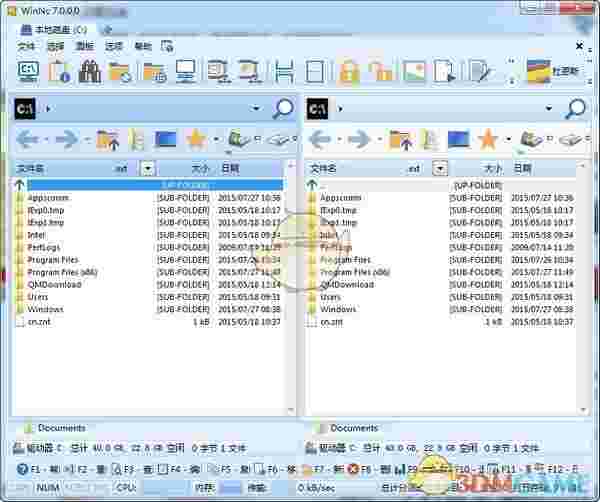Click the CPU usage bar in status bar
Viewport: 600px width, 502px height.
[x=165, y=488]
